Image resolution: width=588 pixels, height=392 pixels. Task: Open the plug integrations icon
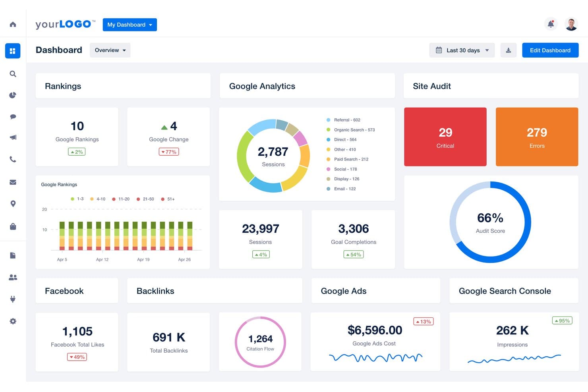coord(13,299)
